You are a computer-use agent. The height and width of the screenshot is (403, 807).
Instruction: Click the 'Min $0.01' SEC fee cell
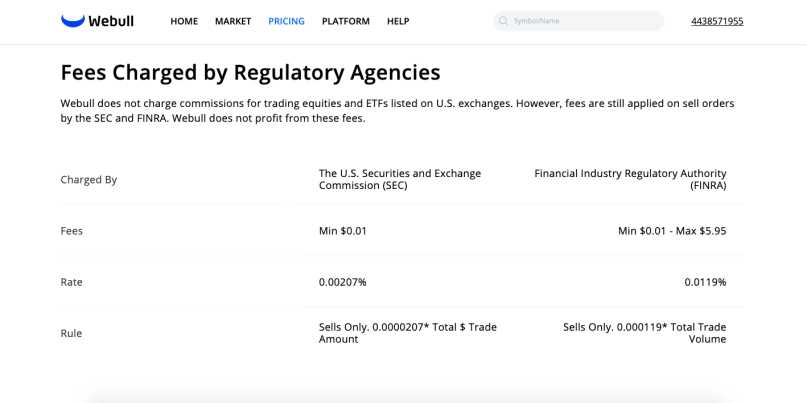pos(343,231)
